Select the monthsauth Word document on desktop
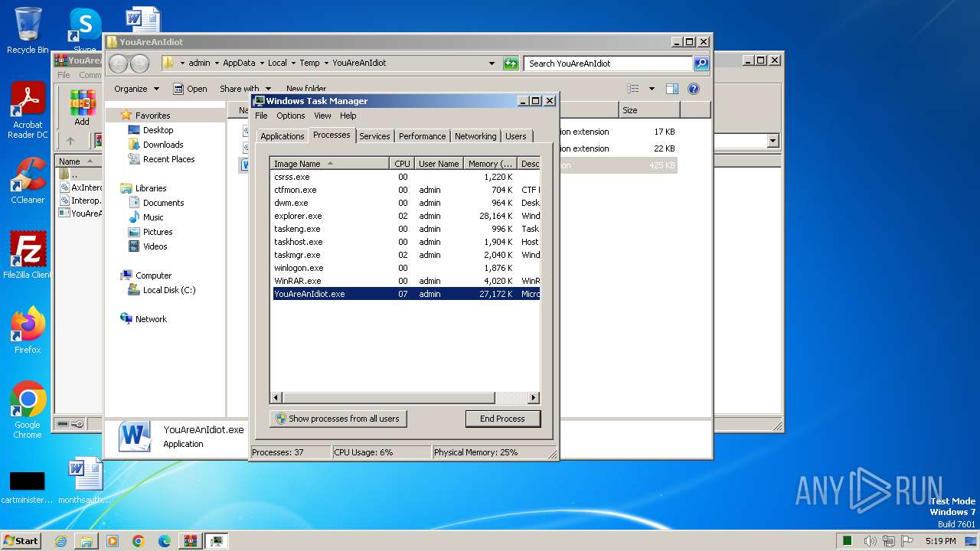This screenshot has height=551, width=980. point(84,481)
